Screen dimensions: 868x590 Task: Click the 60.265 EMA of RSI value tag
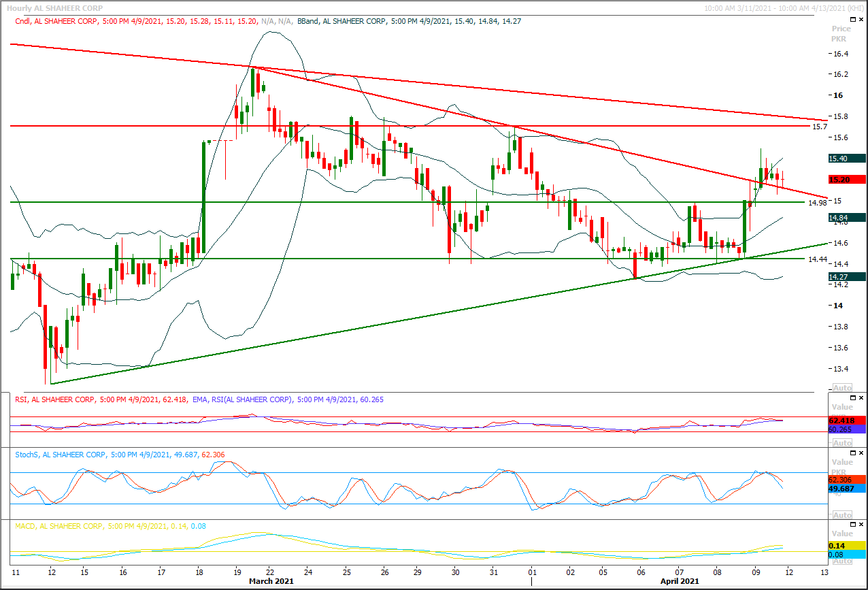pos(847,429)
